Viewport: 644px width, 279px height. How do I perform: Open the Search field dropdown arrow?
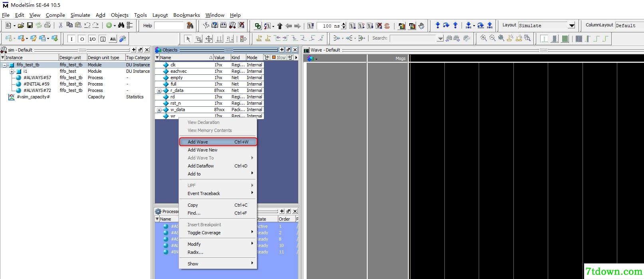[x=440, y=38]
